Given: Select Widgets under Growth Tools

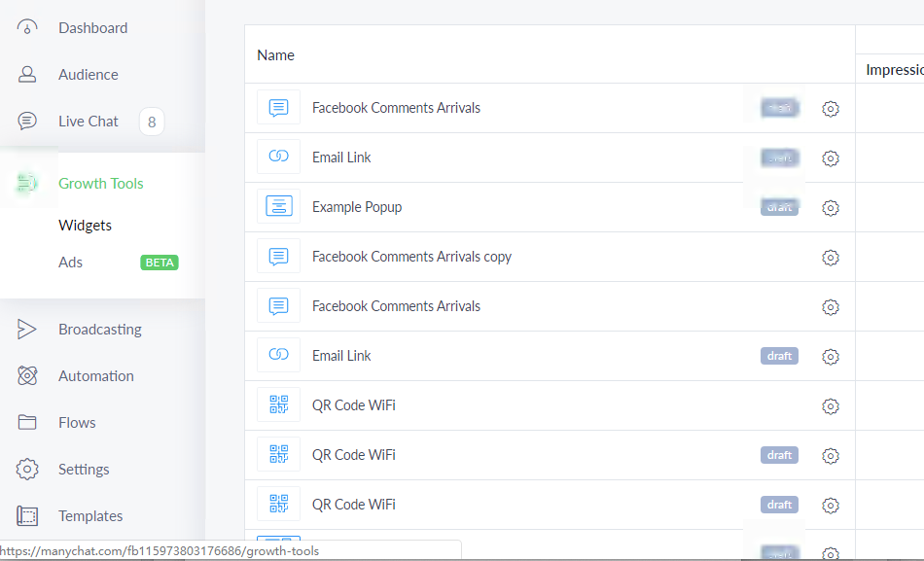Looking at the screenshot, I should click(x=85, y=226).
